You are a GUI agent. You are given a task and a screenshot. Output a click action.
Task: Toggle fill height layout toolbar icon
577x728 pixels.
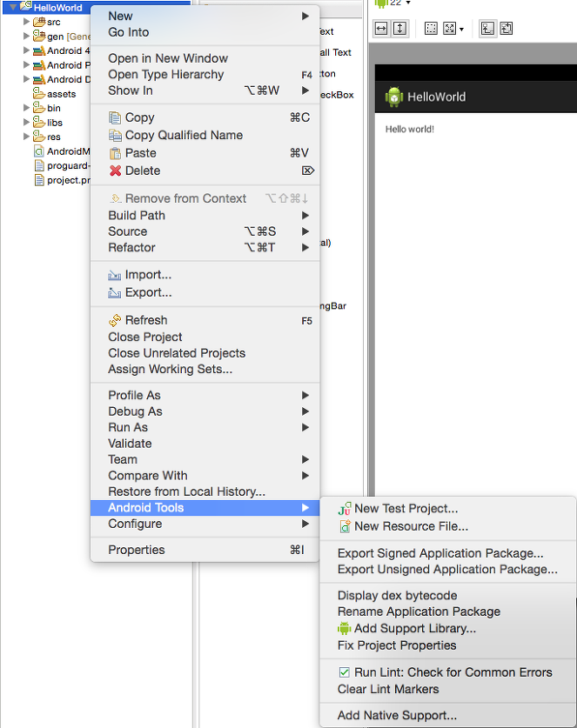coord(399,29)
